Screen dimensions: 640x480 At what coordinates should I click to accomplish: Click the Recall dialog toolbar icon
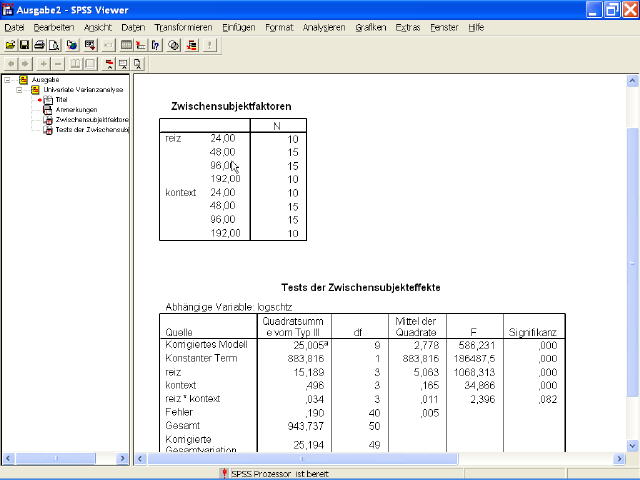pos(89,45)
